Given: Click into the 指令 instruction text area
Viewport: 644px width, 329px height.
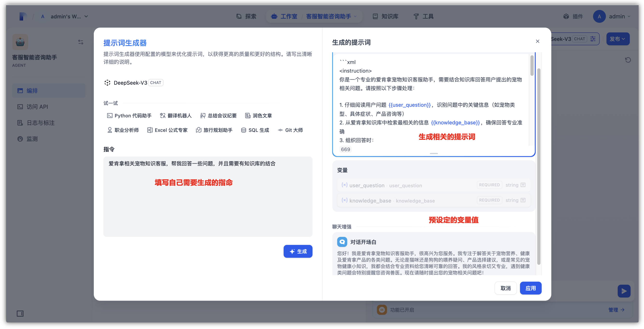Looking at the screenshot, I should tap(208, 197).
